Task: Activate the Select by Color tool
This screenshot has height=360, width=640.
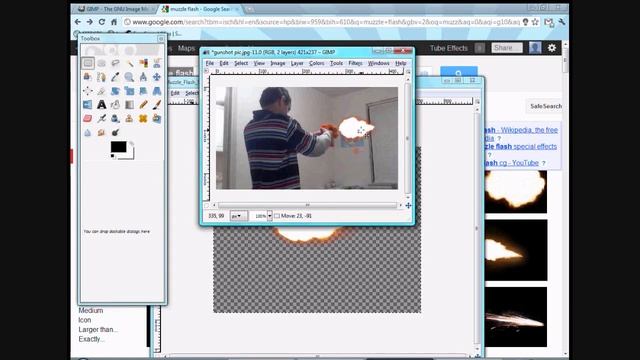Action: [x=143, y=63]
